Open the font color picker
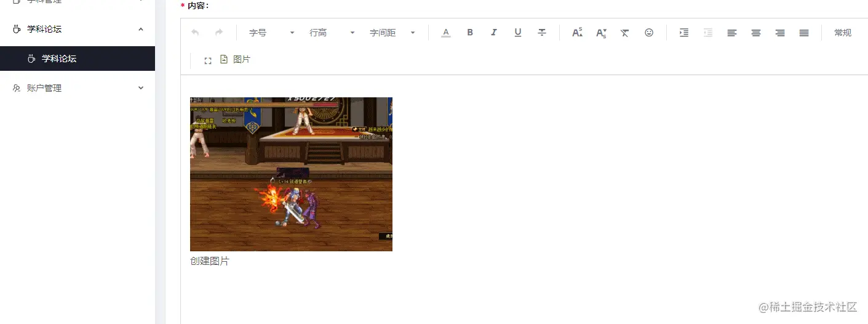This screenshot has width=868, height=324. pyautogui.click(x=446, y=33)
